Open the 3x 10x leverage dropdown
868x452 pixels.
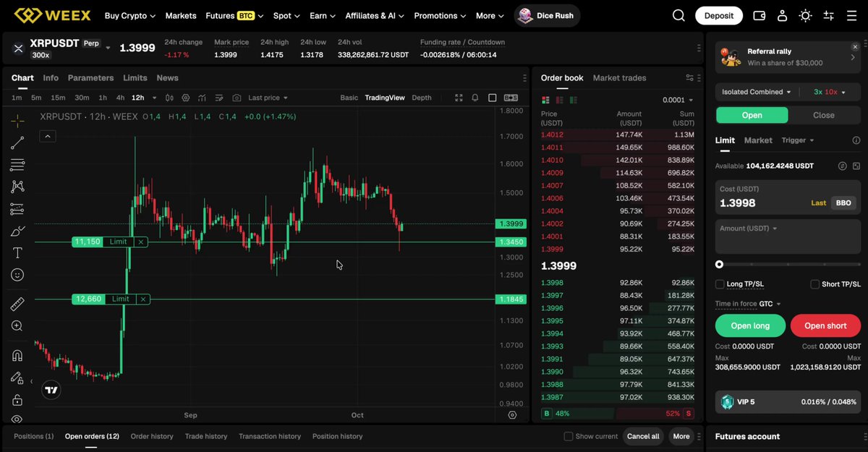[829, 92]
